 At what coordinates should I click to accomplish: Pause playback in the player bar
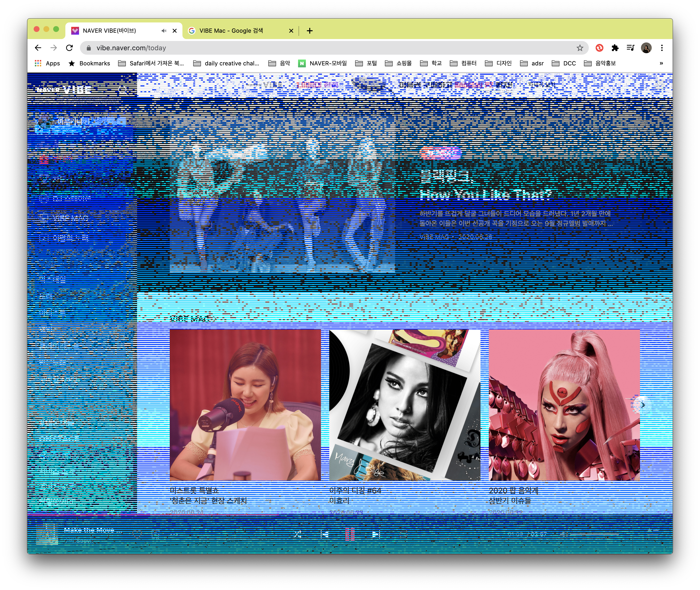tap(350, 534)
